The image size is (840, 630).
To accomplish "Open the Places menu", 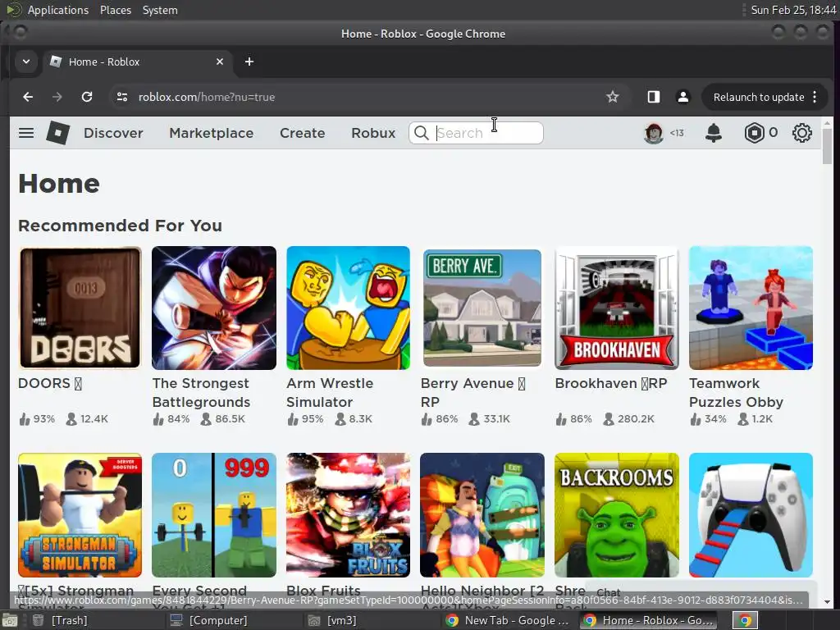I will pyautogui.click(x=116, y=10).
